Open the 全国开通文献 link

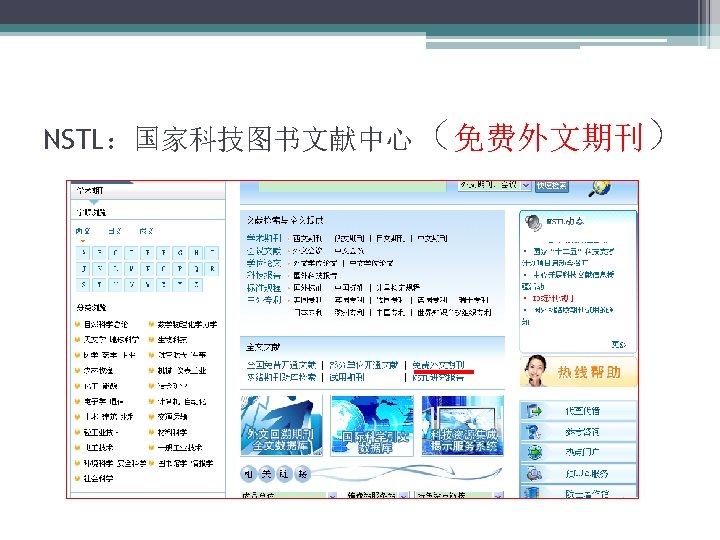[x=281, y=365]
